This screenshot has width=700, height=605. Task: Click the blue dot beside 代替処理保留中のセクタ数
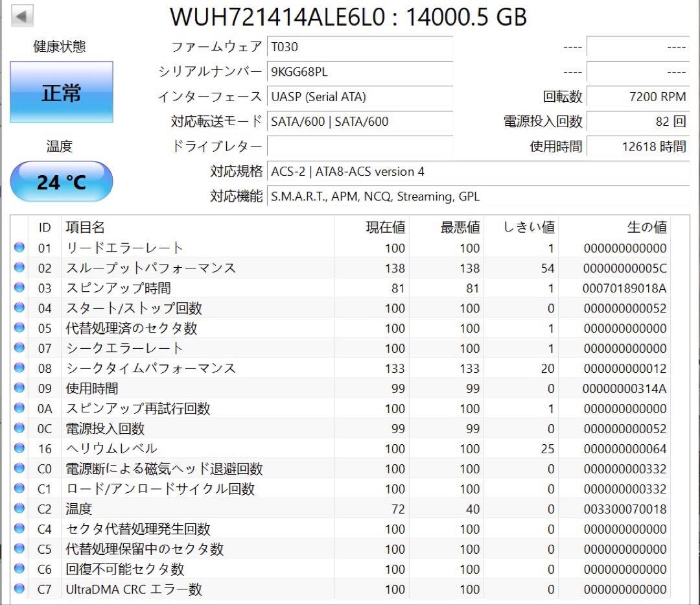click(19, 549)
